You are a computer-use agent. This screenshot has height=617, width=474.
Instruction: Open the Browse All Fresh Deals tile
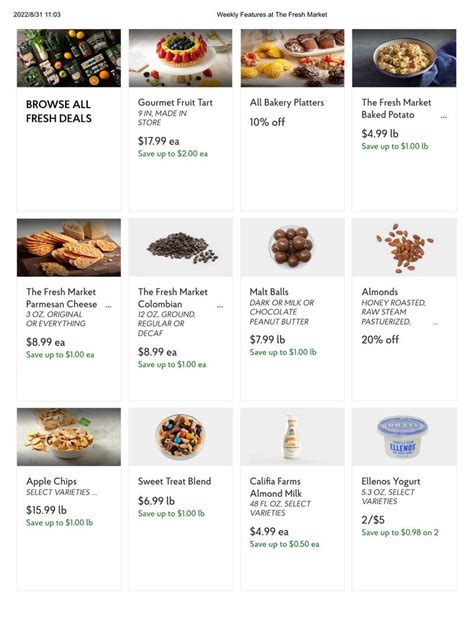pos(69,120)
